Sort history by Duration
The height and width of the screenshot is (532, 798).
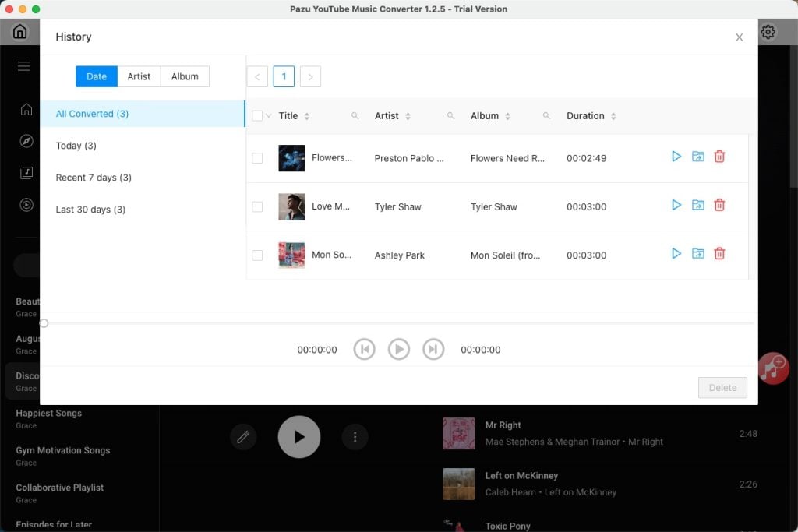[x=614, y=115]
